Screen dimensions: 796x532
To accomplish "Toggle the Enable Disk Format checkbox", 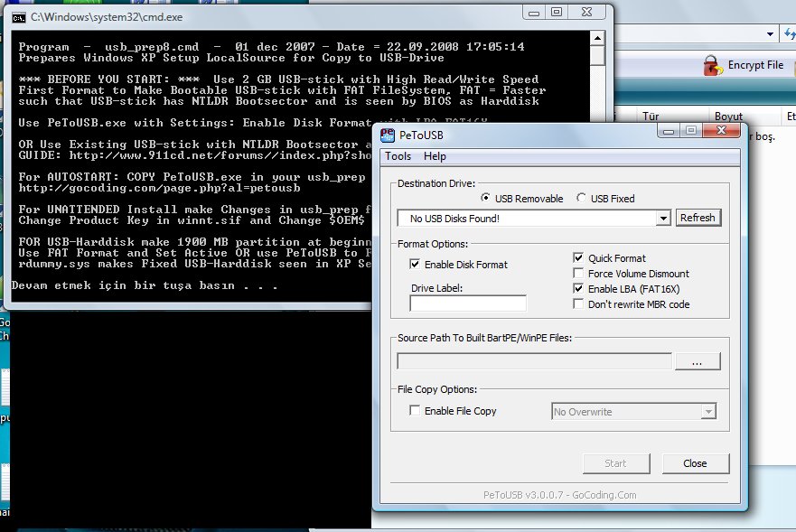I will pos(415,264).
